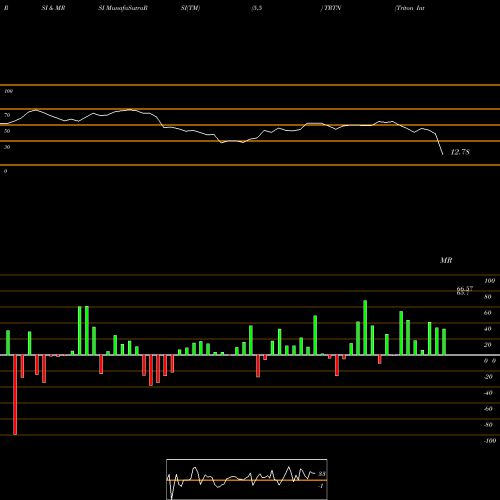500x500 pixels.
Task: Click the -20 label on MR axis
Action: pos(488,377)
